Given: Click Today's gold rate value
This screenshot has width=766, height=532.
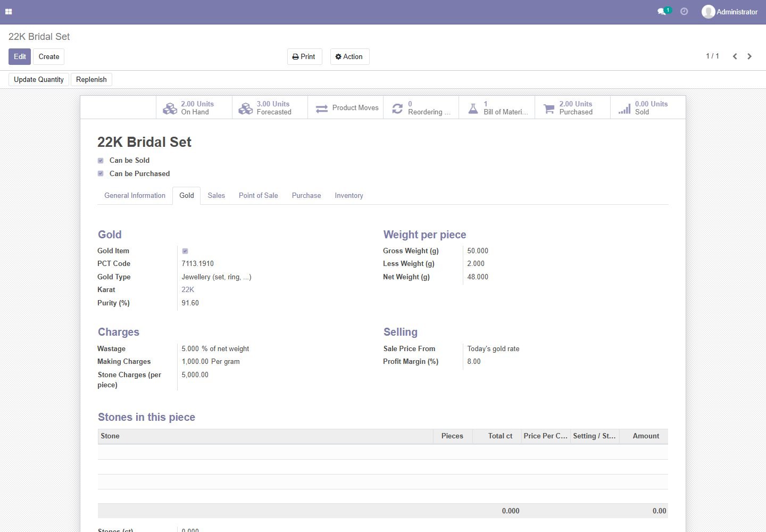Looking at the screenshot, I should tap(493, 348).
